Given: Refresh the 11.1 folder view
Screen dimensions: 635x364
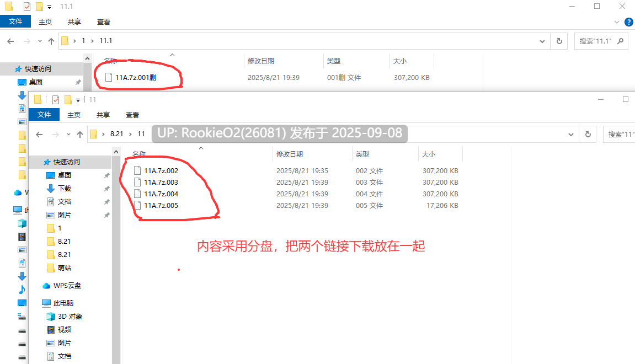Looking at the screenshot, I should [x=559, y=41].
